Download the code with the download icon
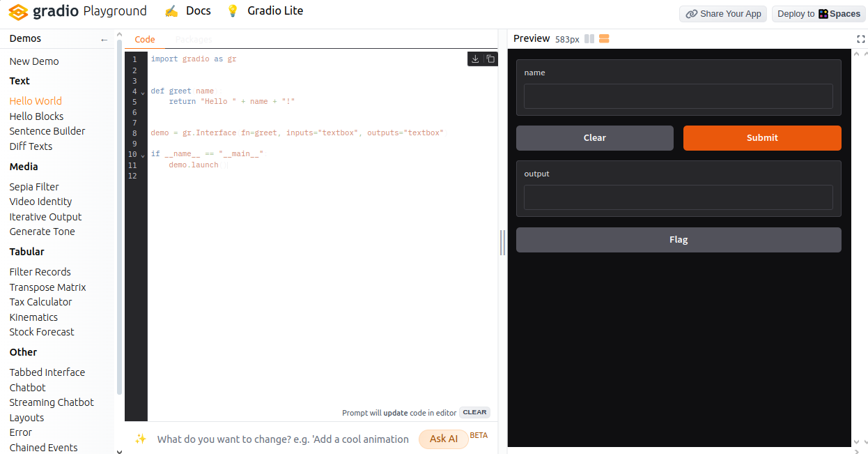868x454 pixels. 475,59
